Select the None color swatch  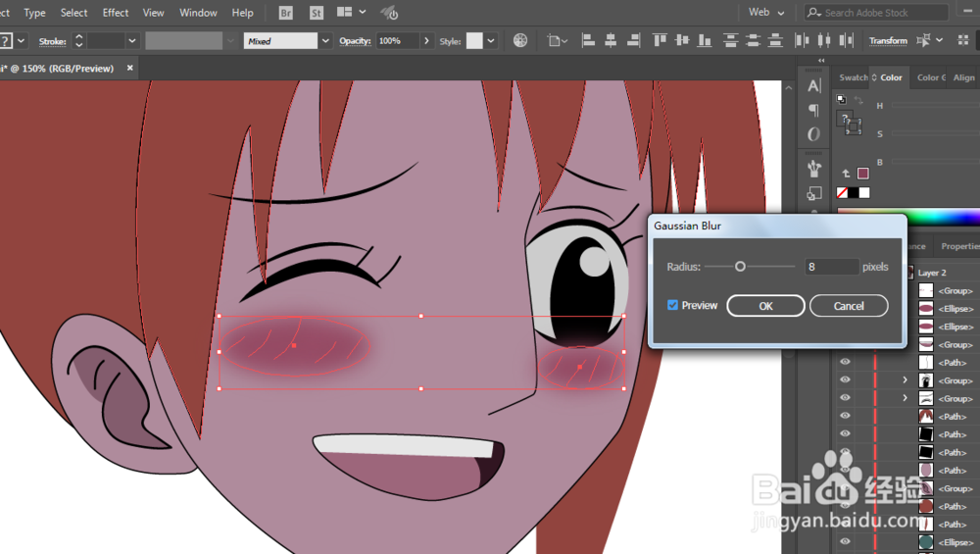(x=842, y=192)
